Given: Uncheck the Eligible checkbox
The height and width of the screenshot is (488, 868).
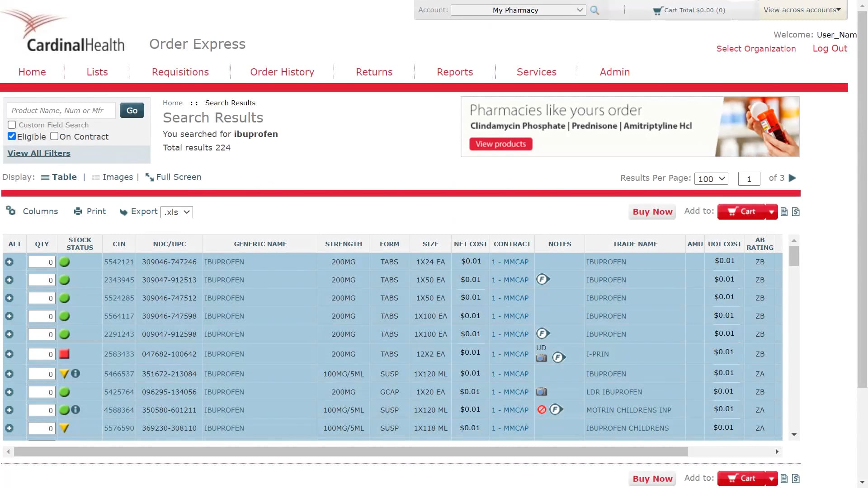Looking at the screenshot, I should click(x=11, y=136).
